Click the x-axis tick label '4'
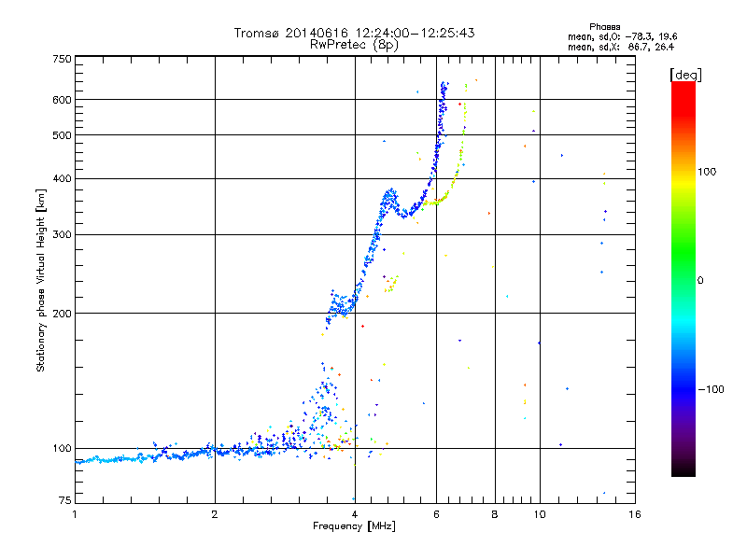Screen dimensions: 747x560 coord(355,514)
